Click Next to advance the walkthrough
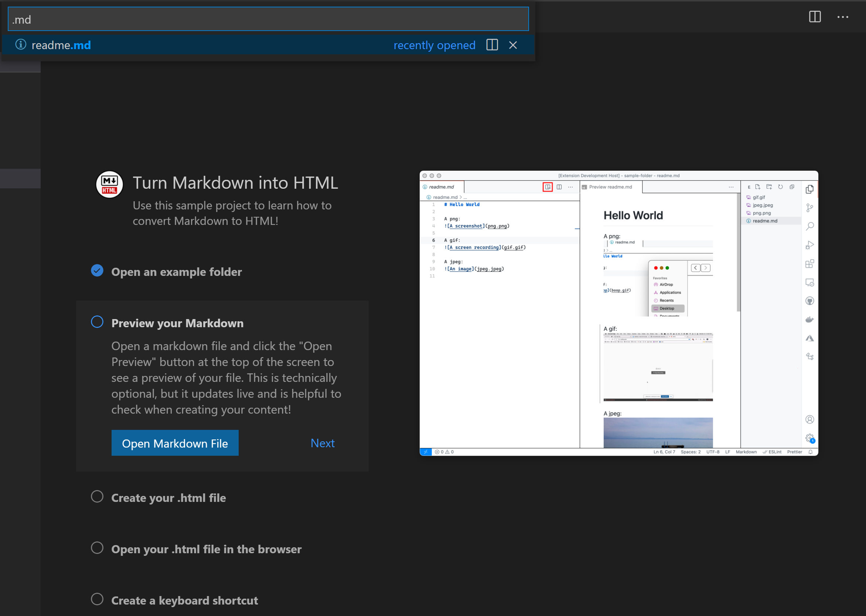Screen dimensions: 866x616 pos(322,443)
